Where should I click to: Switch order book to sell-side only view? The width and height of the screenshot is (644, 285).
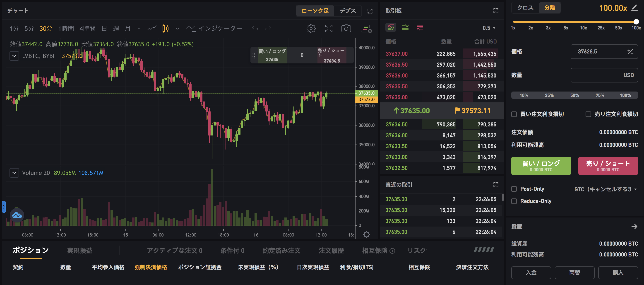tap(420, 27)
